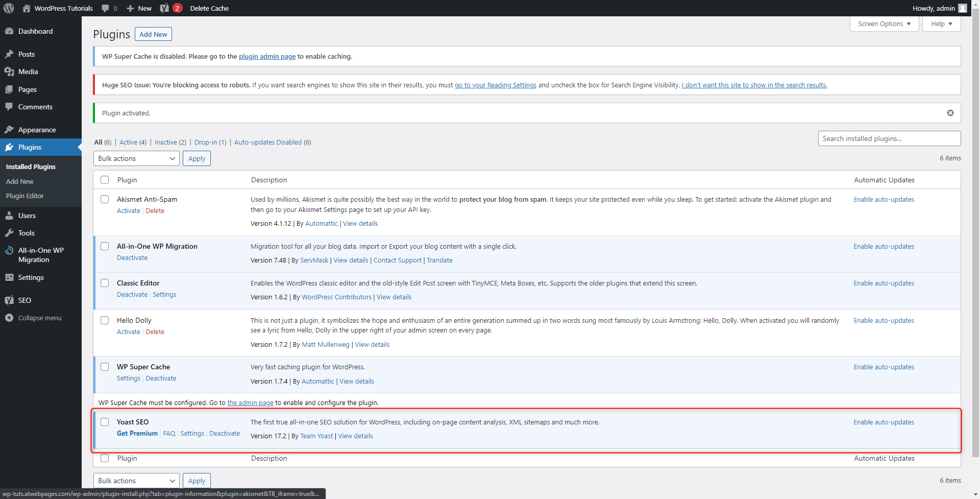Image resolution: width=980 pixels, height=499 pixels.
Task: Open Contact Support for All-in-One WP Migration
Action: click(x=398, y=260)
